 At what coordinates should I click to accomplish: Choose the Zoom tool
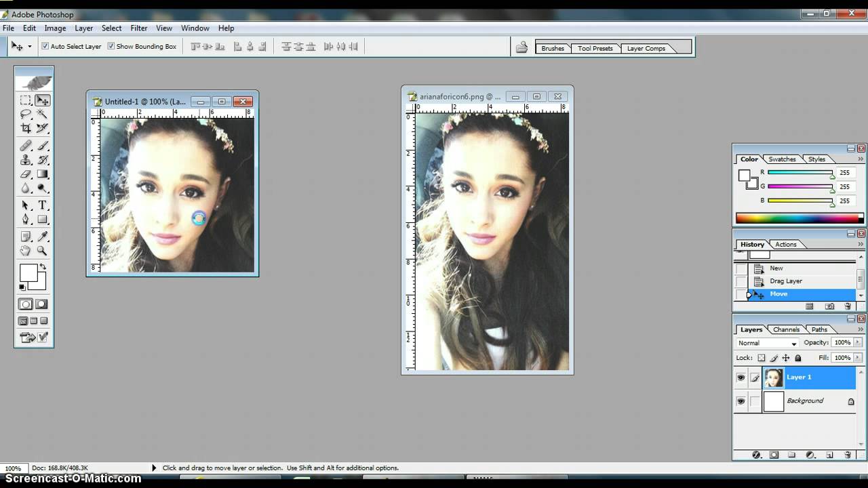pyautogui.click(x=41, y=250)
